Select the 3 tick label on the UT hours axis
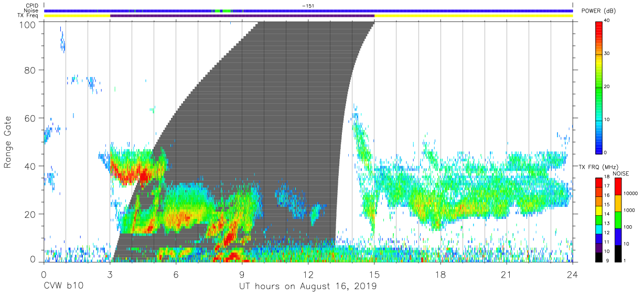644x297 pixels. tap(110, 274)
